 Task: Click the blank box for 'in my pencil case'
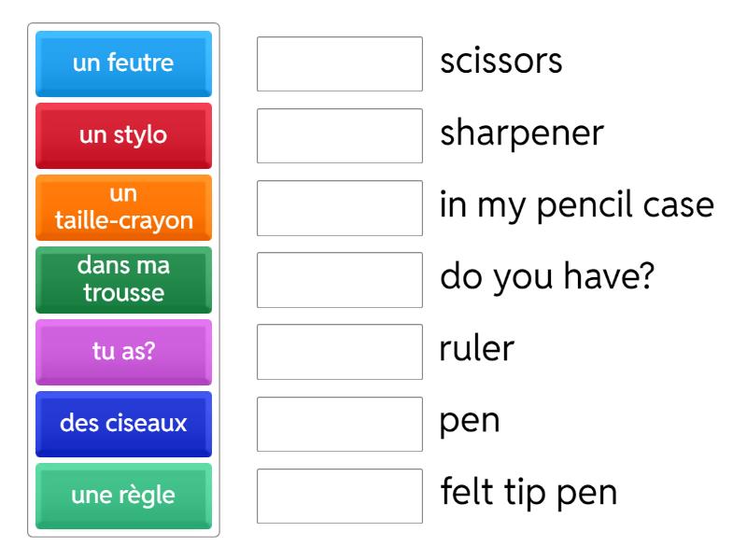click(340, 207)
